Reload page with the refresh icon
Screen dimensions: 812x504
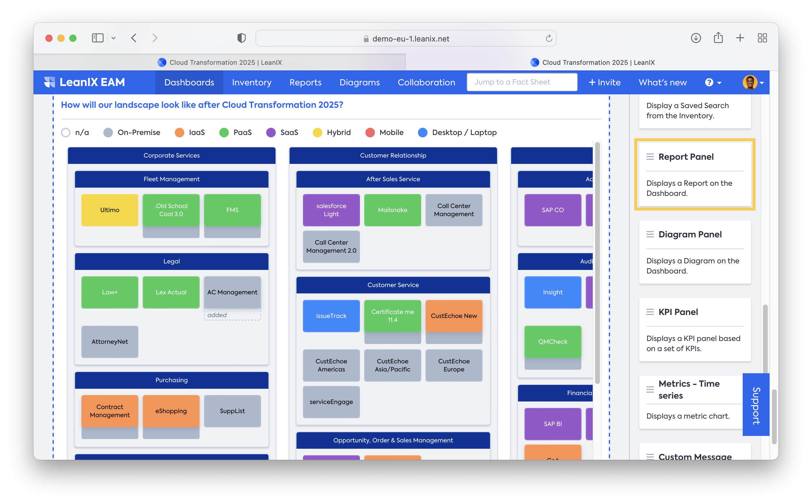[x=549, y=39]
